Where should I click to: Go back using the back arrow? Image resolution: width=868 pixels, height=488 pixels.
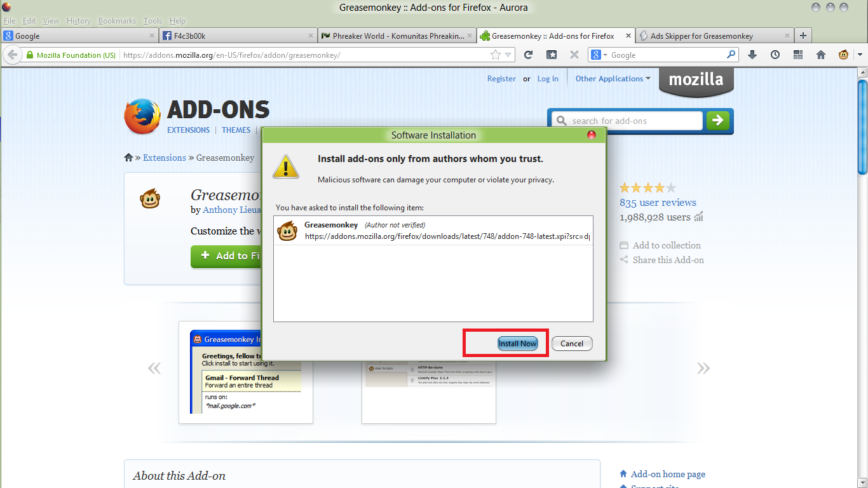coord(12,55)
